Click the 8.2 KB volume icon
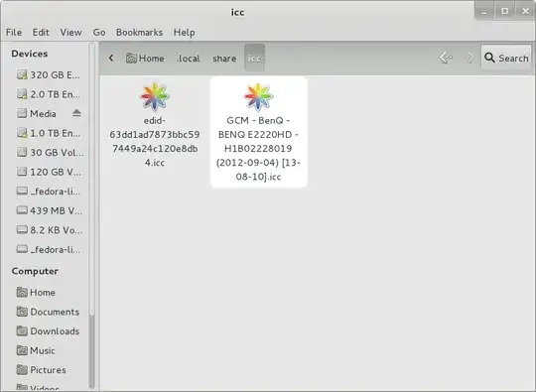The image size is (536, 392). 22,229
